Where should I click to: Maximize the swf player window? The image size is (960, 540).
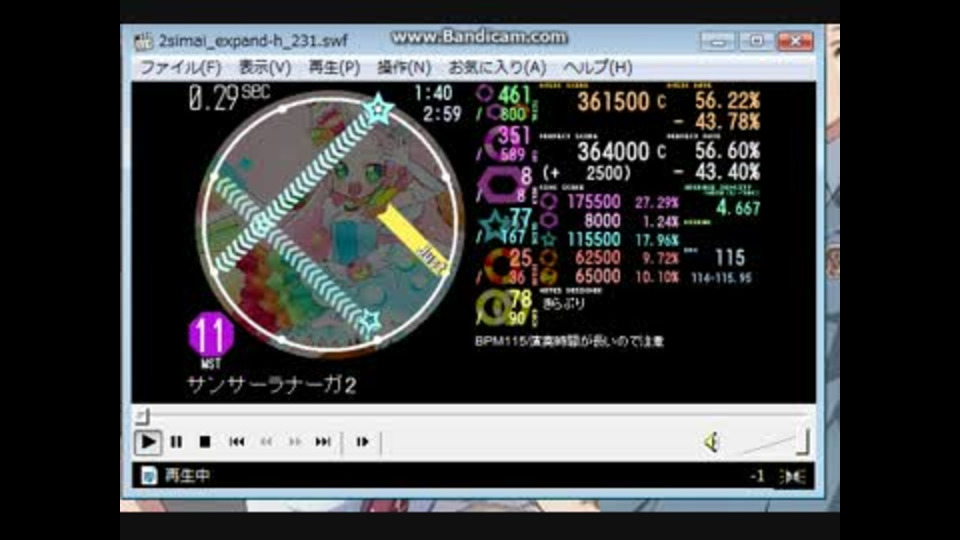click(756, 42)
